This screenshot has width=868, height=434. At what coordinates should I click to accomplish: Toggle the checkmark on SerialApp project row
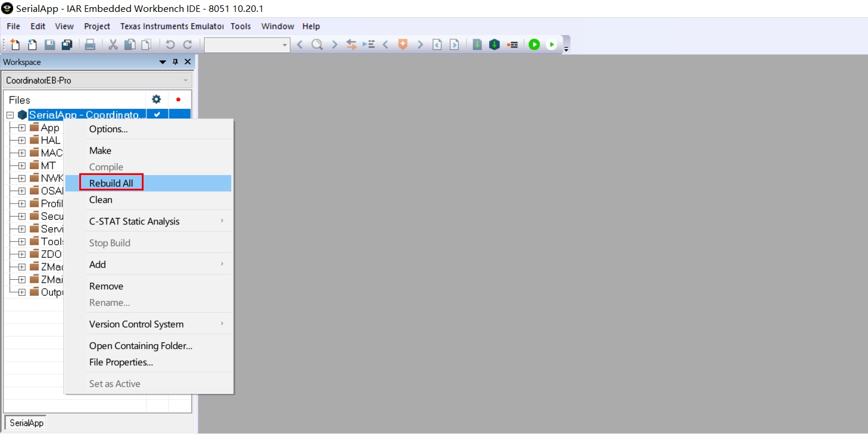pyautogui.click(x=157, y=114)
